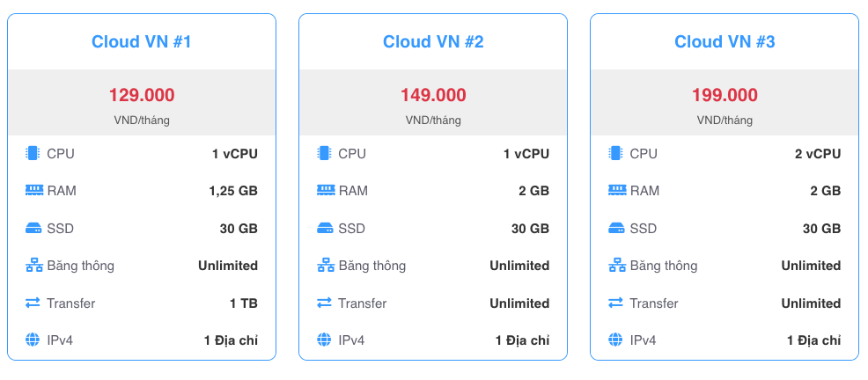Click the IPv4 globe icon in Cloud VN #2

(325, 340)
